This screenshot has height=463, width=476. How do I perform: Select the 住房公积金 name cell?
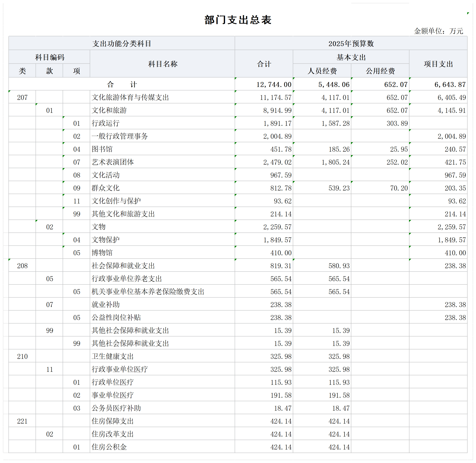[x=109, y=447]
